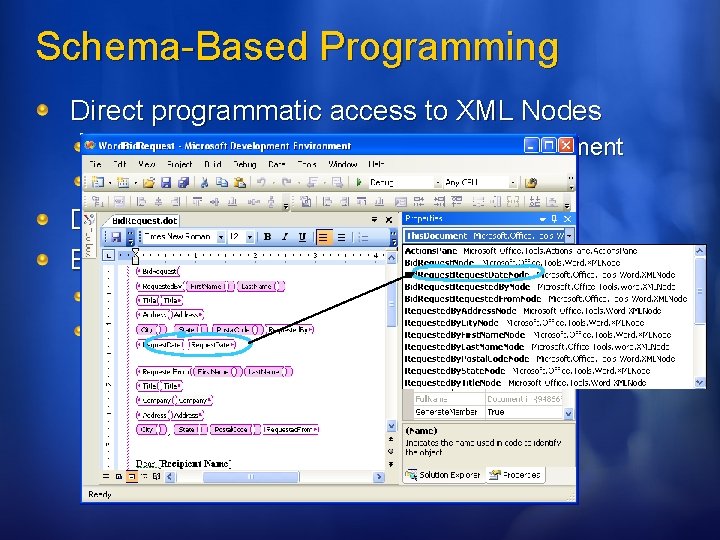The image size is (720, 540).
Task: Click the numbered list icon
Action: pyautogui.click(x=364, y=237)
